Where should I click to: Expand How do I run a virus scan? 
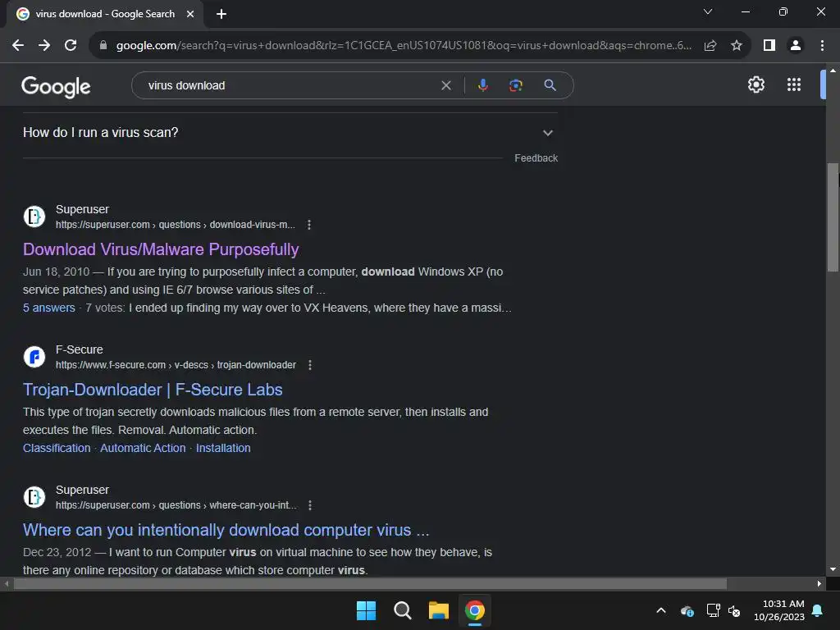click(x=290, y=132)
